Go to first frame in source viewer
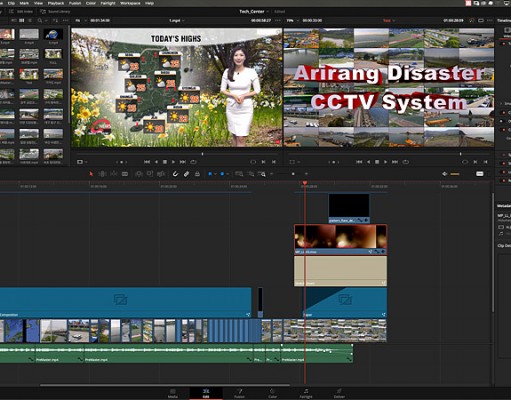 click(x=147, y=162)
